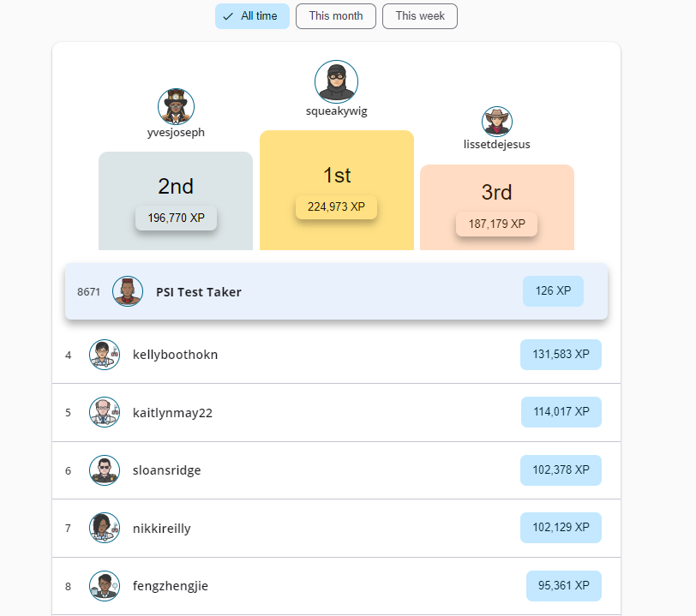The width and height of the screenshot is (696, 616).
Task: Click kaitlynmay22's avatar icon
Action: click(x=105, y=412)
